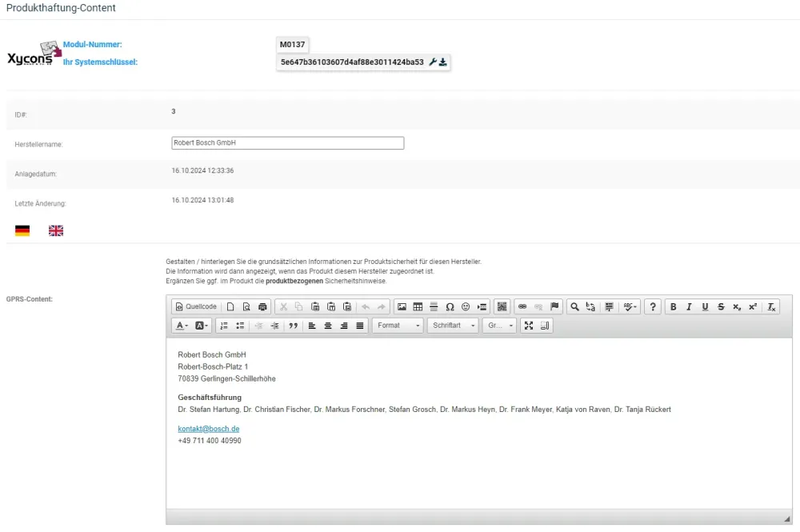Insert a link with chain icon
This screenshot has height=532, width=800.
(x=522, y=306)
